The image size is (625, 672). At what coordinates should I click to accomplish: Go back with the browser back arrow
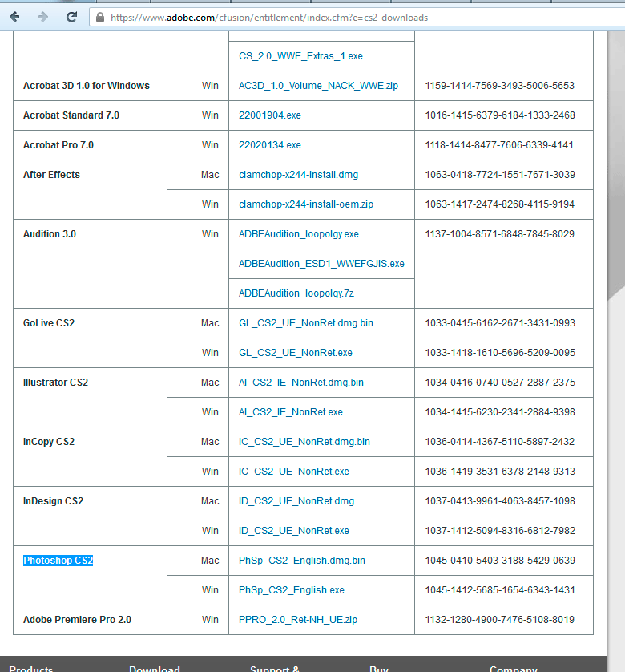(14, 17)
